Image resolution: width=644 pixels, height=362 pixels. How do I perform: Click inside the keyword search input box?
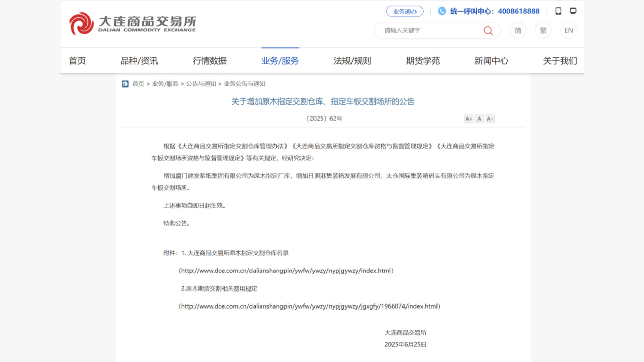click(426, 30)
